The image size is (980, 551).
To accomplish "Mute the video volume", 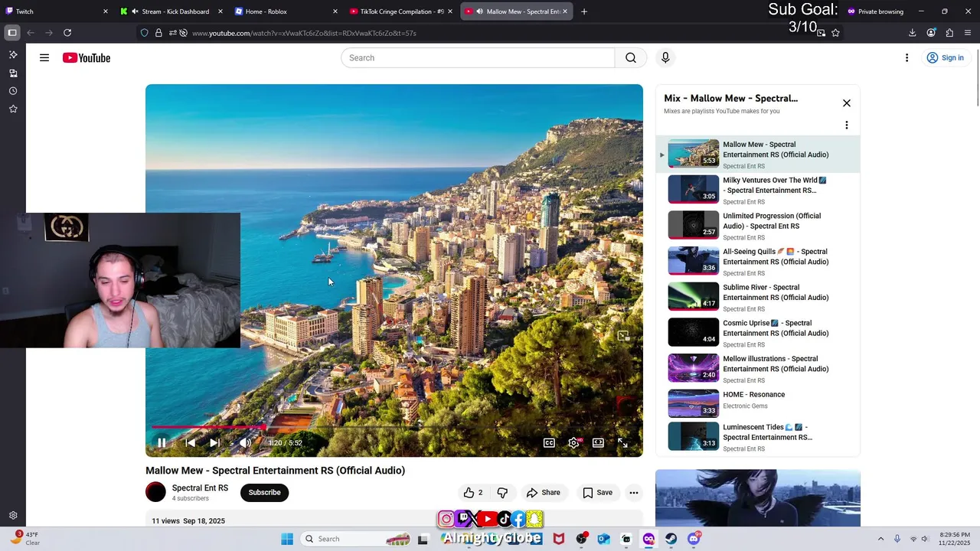I will click(x=245, y=443).
